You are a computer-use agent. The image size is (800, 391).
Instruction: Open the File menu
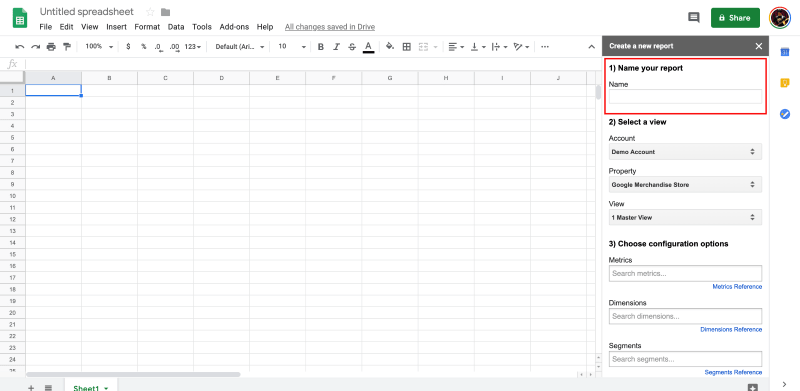coord(45,27)
